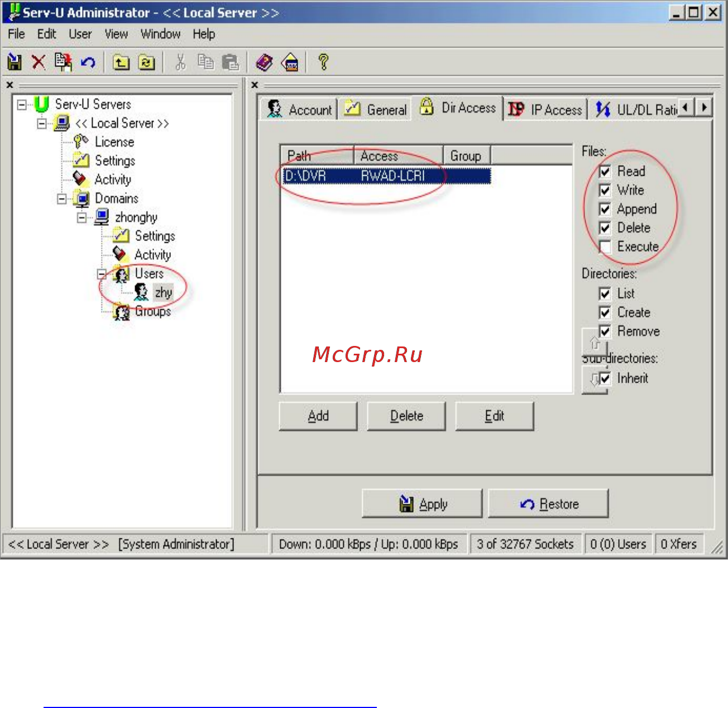The height and width of the screenshot is (708, 728).
Task: Collapse the Domains tree node
Action: [x=62, y=199]
